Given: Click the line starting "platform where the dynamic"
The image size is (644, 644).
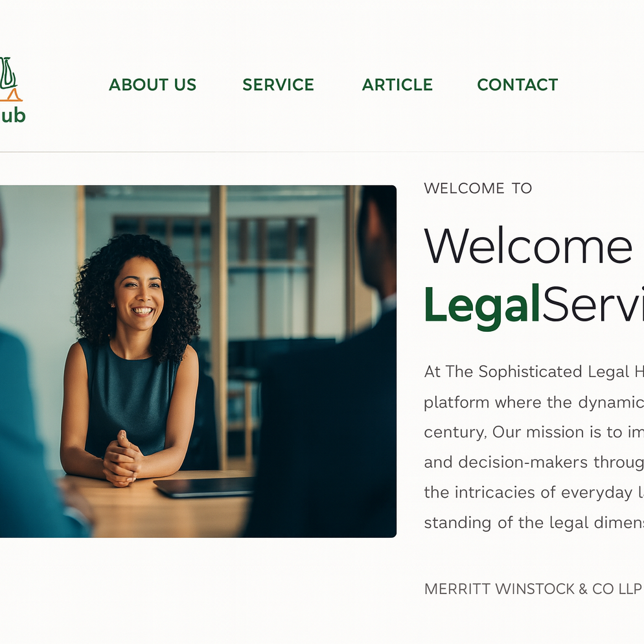Looking at the screenshot, I should [x=534, y=402].
